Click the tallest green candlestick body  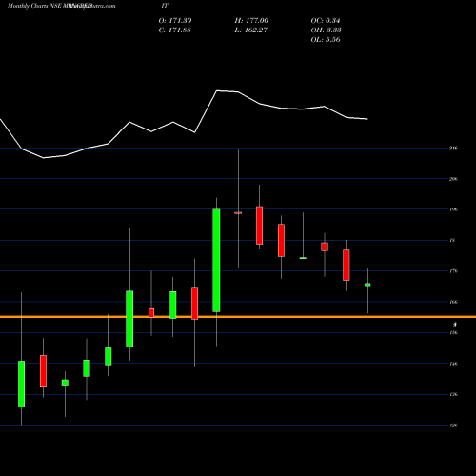point(216,261)
